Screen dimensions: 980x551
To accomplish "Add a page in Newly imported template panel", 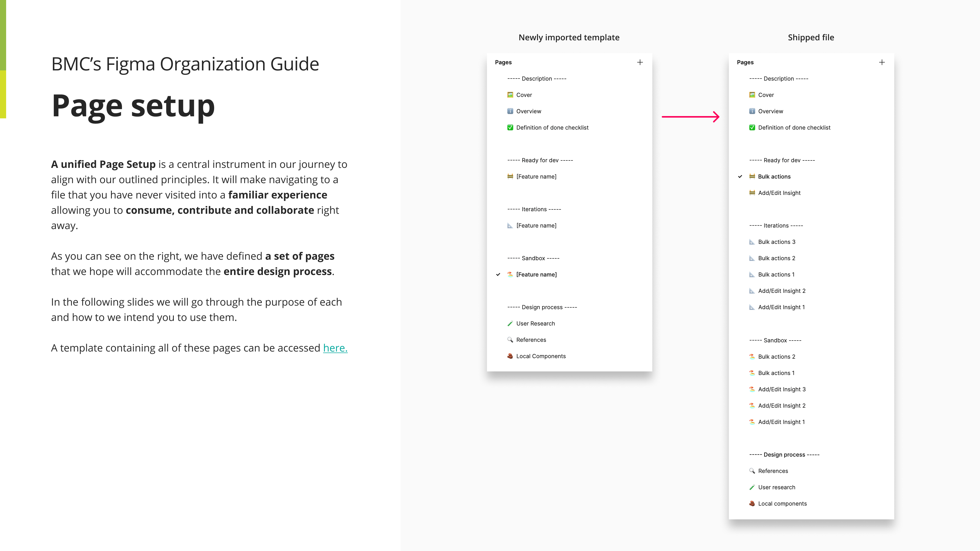I will (x=640, y=62).
